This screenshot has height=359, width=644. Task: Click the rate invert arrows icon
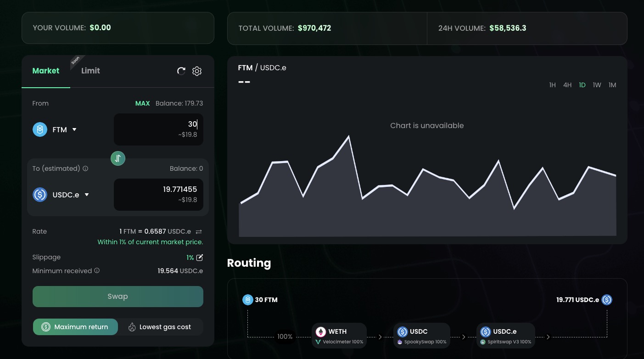199,231
